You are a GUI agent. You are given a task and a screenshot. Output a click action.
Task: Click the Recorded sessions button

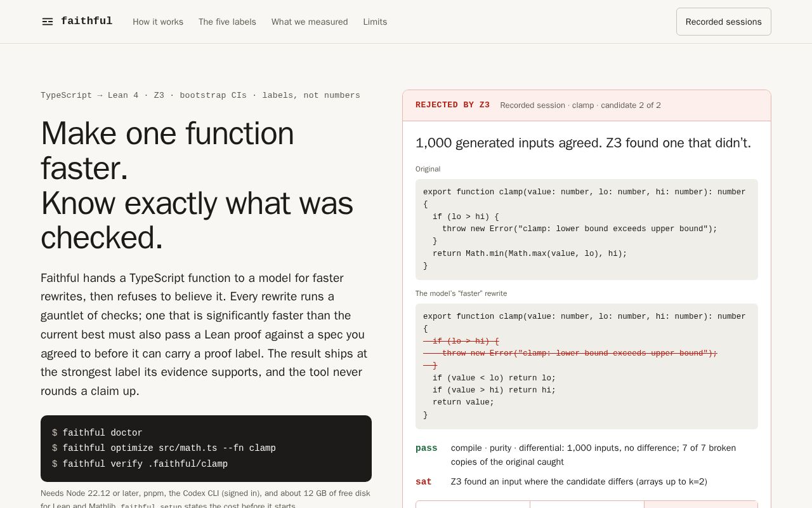(x=723, y=22)
